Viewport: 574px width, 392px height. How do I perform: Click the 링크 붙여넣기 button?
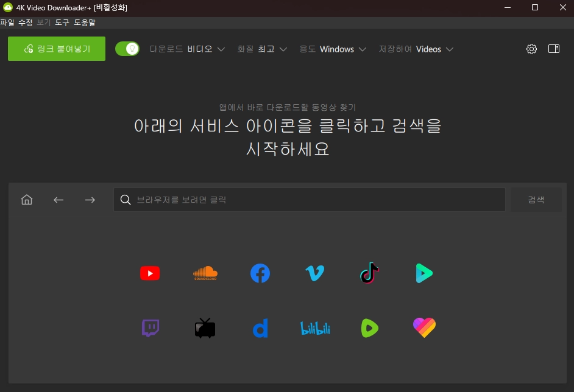pos(56,48)
